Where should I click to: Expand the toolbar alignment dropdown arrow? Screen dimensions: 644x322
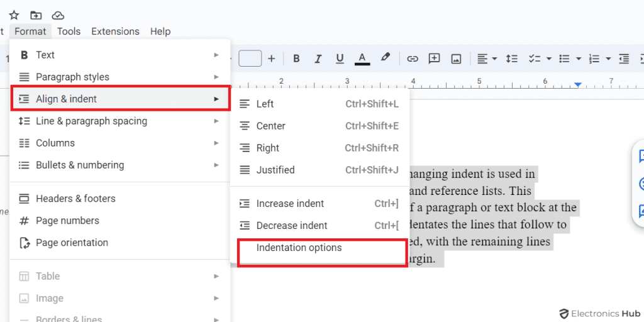(494, 59)
